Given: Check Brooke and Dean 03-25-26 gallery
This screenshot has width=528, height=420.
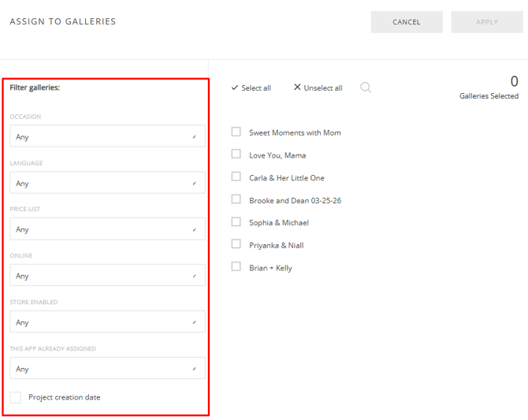Looking at the screenshot, I should (x=236, y=200).
